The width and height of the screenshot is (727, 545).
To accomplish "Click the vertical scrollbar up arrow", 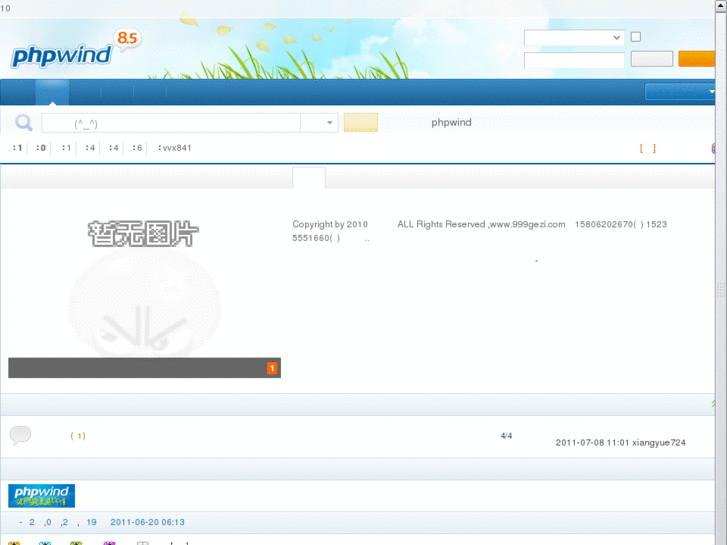I will click(721, 4).
